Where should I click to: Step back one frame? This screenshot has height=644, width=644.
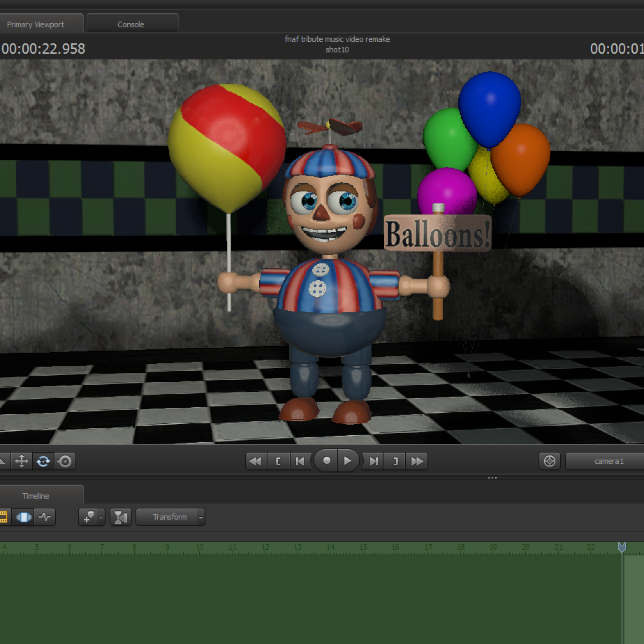tap(300, 461)
